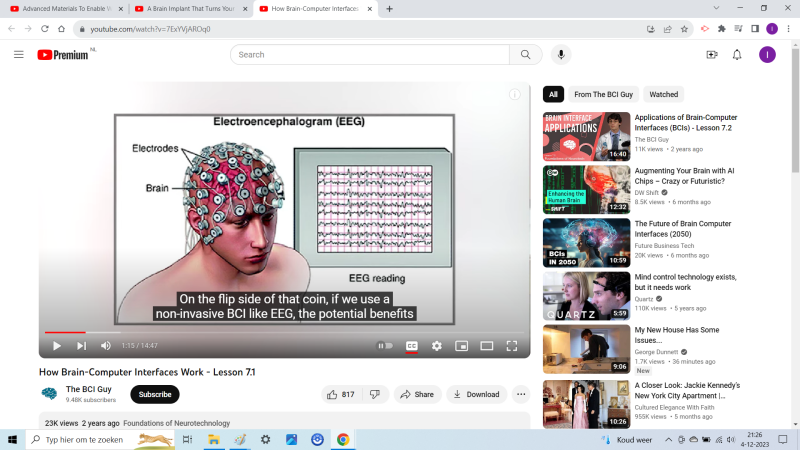Image resolution: width=800 pixels, height=450 pixels.
Task: Select the Watched filter chip
Action: pos(663,94)
